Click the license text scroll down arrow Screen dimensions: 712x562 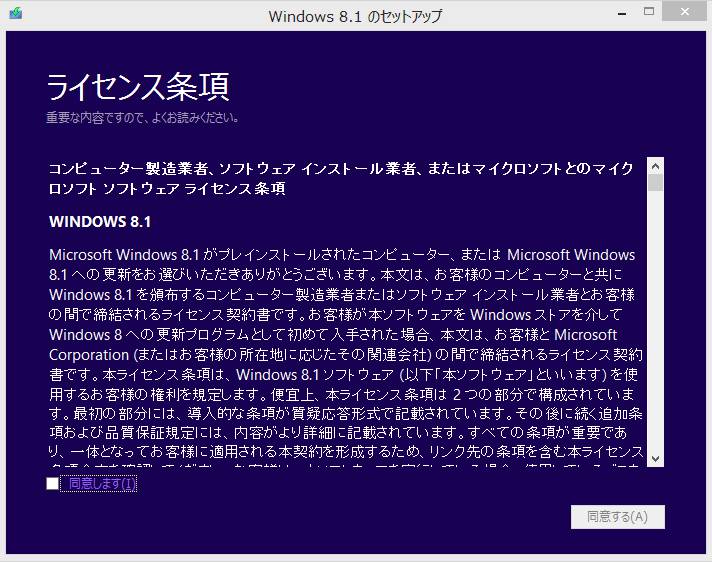point(656,458)
